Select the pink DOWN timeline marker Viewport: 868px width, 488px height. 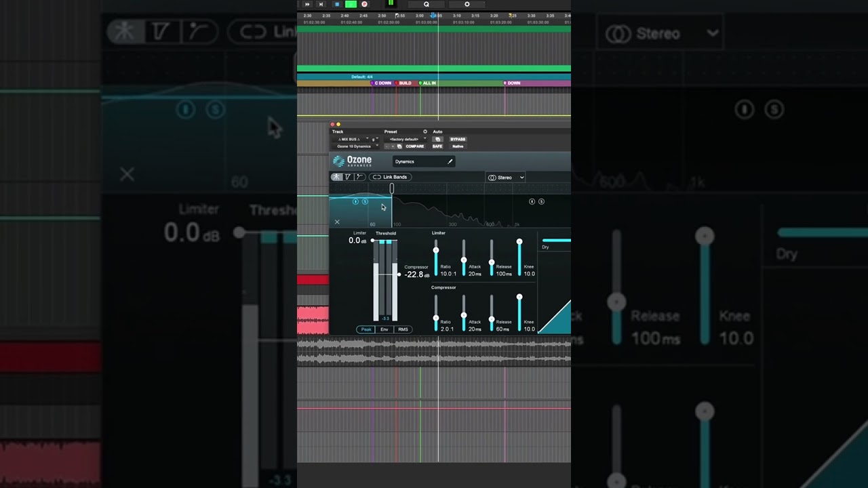pyautogui.click(x=513, y=83)
